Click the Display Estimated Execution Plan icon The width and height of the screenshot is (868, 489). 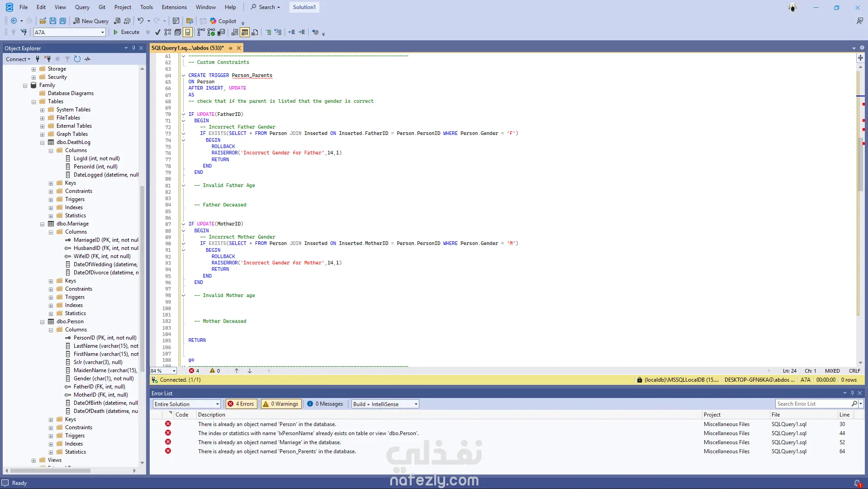tap(168, 32)
